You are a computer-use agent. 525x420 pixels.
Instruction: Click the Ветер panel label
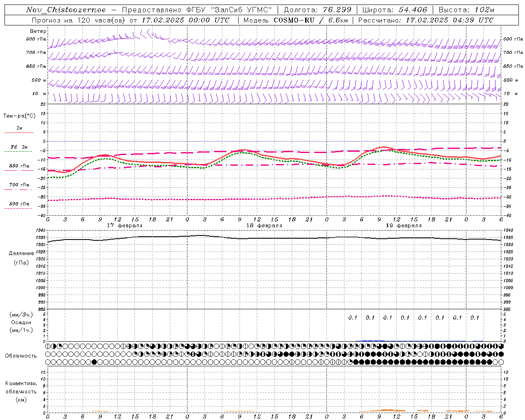point(38,31)
